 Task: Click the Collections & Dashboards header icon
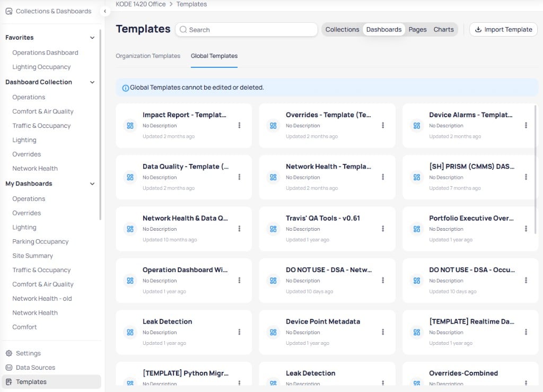9,11
